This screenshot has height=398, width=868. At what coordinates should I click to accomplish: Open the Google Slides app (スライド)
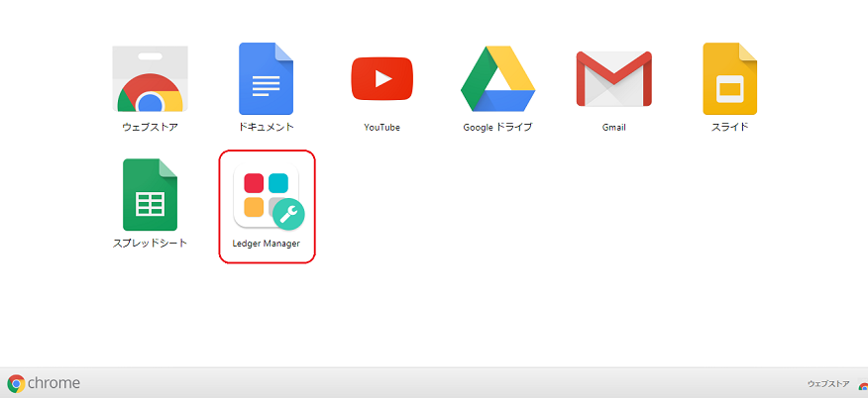[x=730, y=78]
